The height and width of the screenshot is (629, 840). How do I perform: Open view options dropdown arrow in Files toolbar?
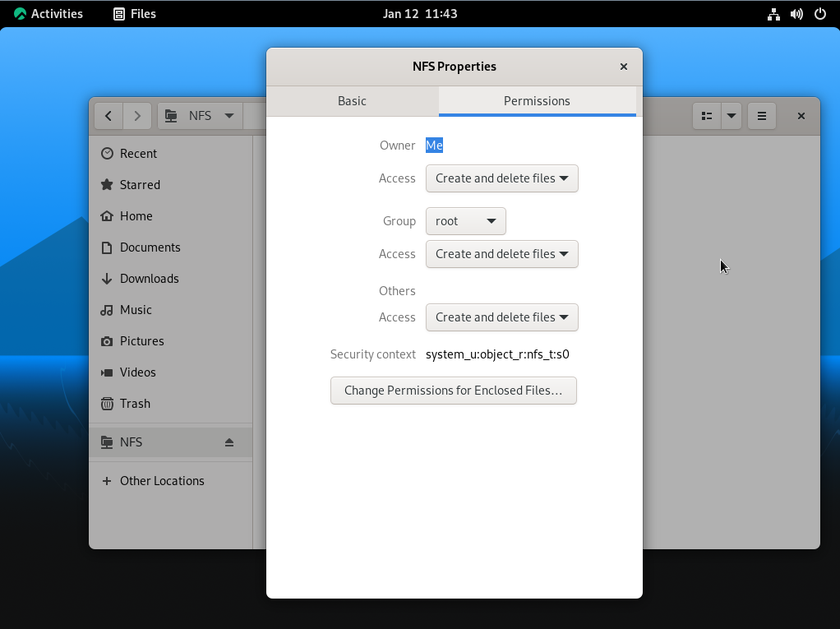point(732,116)
